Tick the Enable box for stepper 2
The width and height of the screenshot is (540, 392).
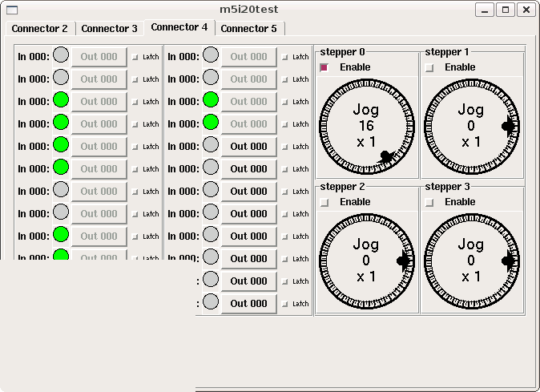click(324, 202)
